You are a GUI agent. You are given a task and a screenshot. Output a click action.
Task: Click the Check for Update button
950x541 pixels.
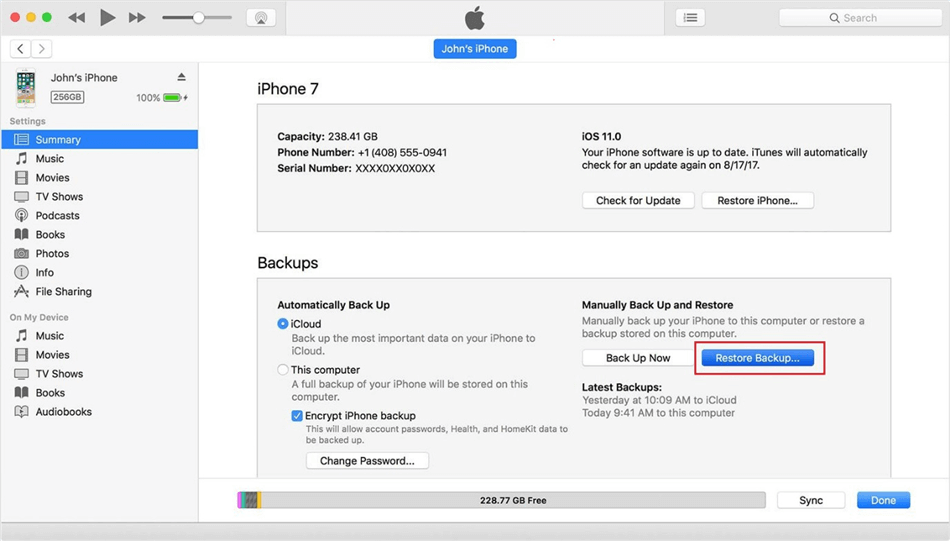coord(638,201)
